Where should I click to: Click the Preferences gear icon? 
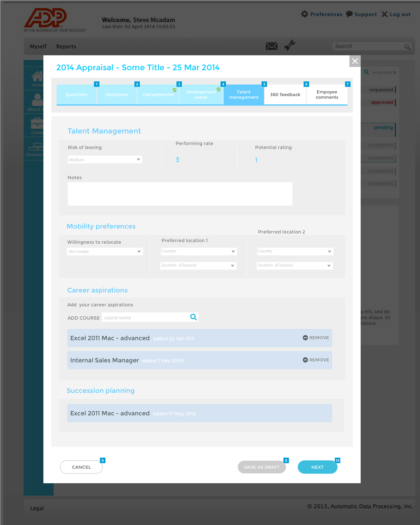[304, 14]
